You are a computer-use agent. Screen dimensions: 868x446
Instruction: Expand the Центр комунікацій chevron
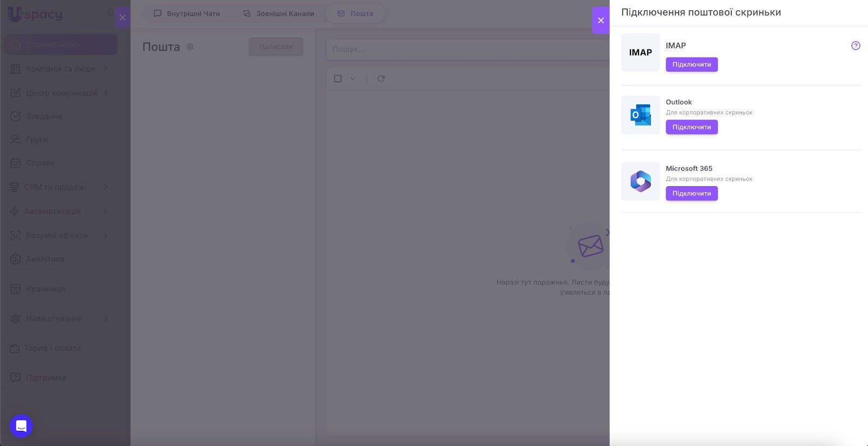click(x=106, y=93)
